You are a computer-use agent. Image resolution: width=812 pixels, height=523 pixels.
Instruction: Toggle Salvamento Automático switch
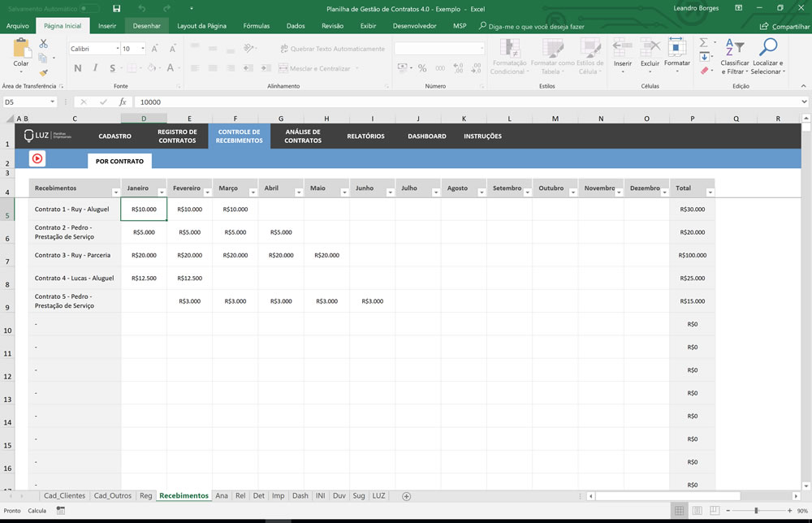(x=89, y=9)
